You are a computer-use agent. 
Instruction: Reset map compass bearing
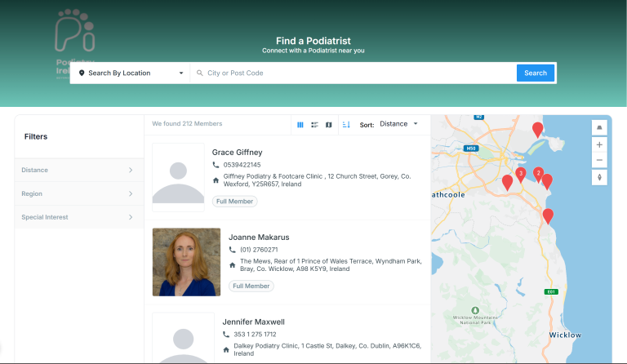(599, 177)
